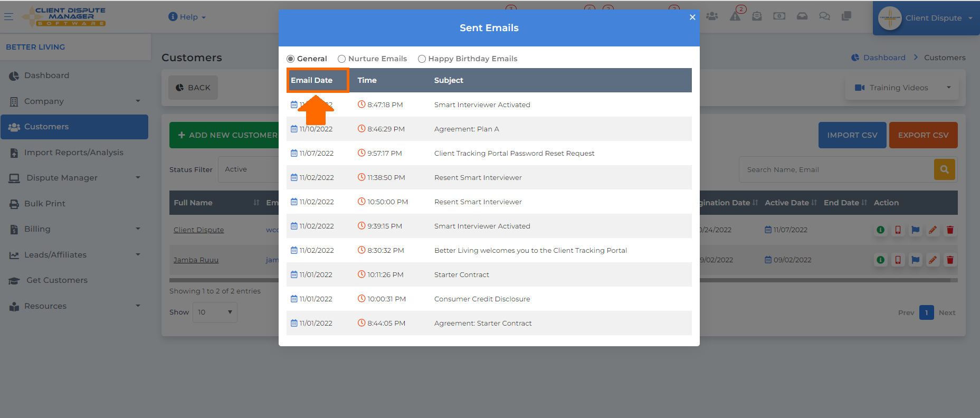This screenshot has height=418, width=980.
Task: Click the green info icon in Jamba Ruuu row
Action: pos(880,260)
